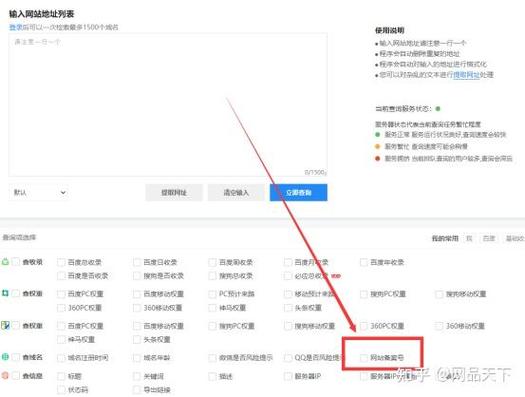Viewport: 525px width, 397px height.
Task: Click the 默认 dropdown chevron arrow
Action: point(63,192)
